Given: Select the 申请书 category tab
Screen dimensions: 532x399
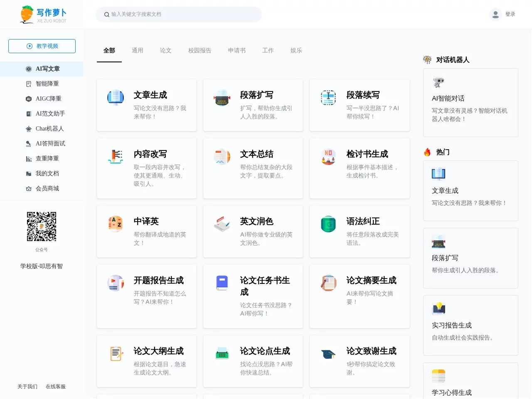Looking at the screenshot, I should click(x=236, y=51).
